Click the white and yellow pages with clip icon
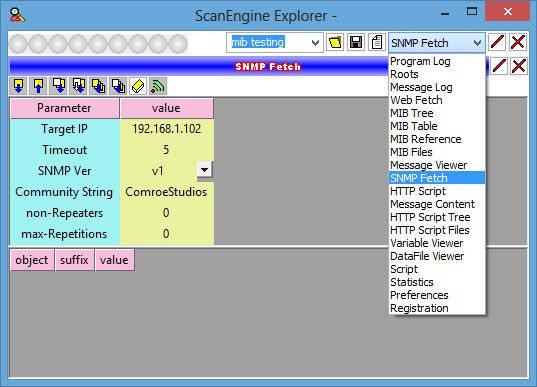Viewport: 537px width, 387px height. [x=118, y=86]
